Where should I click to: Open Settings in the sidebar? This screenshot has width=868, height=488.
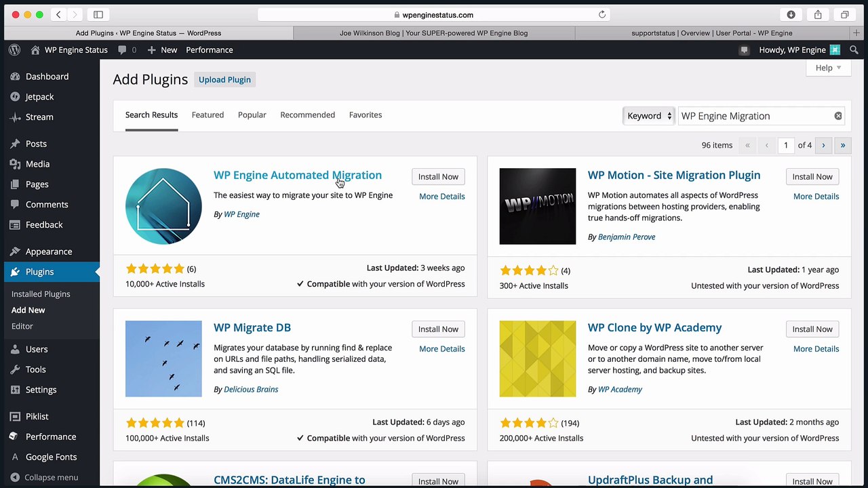click(41, 390)
